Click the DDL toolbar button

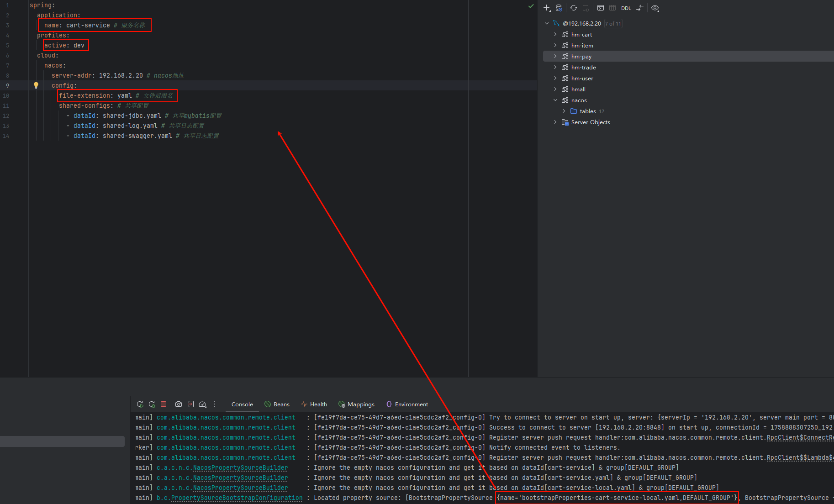coord(626,8)
